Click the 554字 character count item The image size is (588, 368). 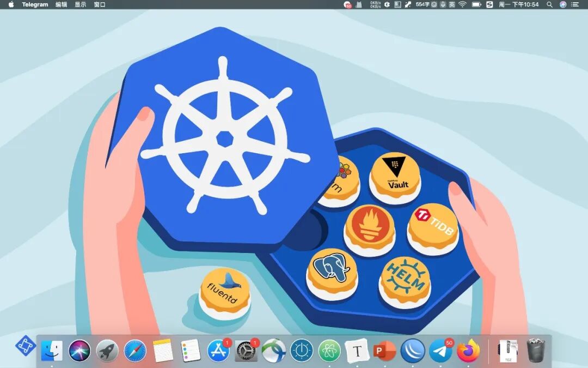pyautogui.click(x=422, y=4)
